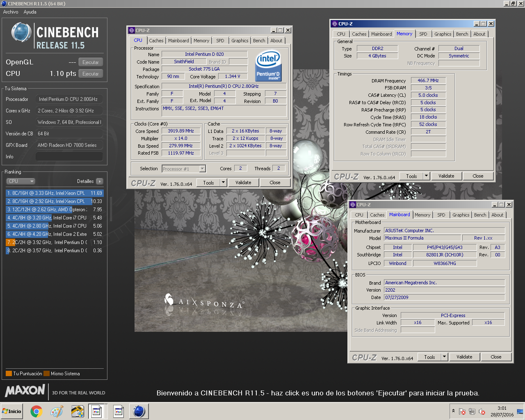Switch to Mainboard tab in CPU window

178,41
